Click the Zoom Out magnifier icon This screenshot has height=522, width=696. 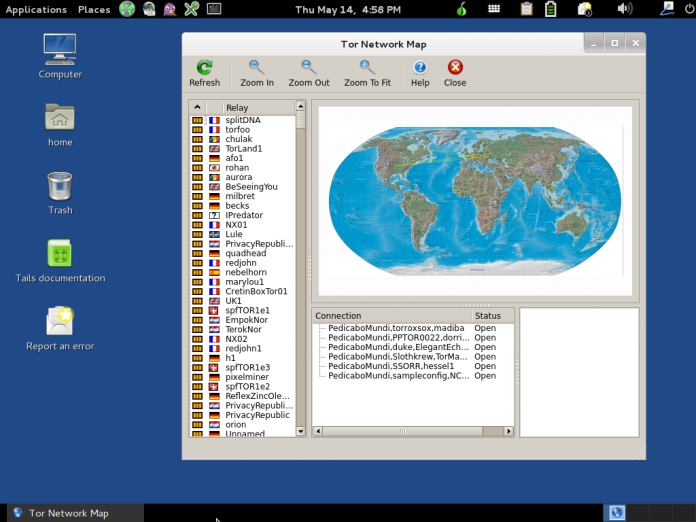click(x=308, y=67)
